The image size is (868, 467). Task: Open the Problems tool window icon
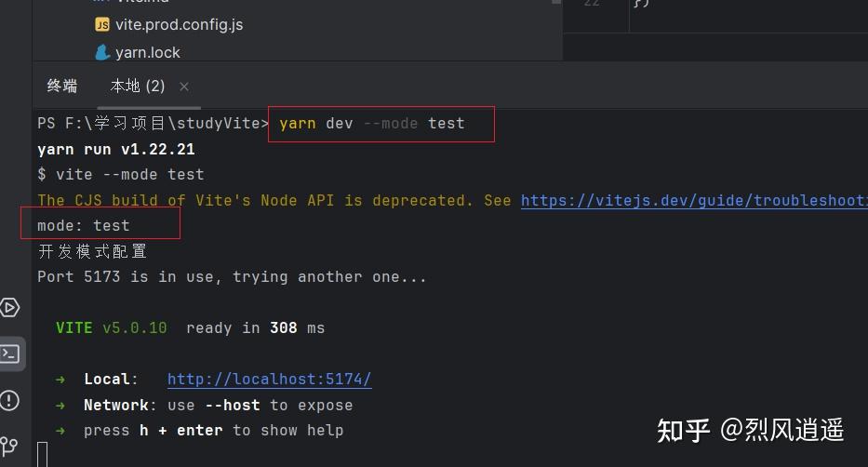tap(10, 400)
